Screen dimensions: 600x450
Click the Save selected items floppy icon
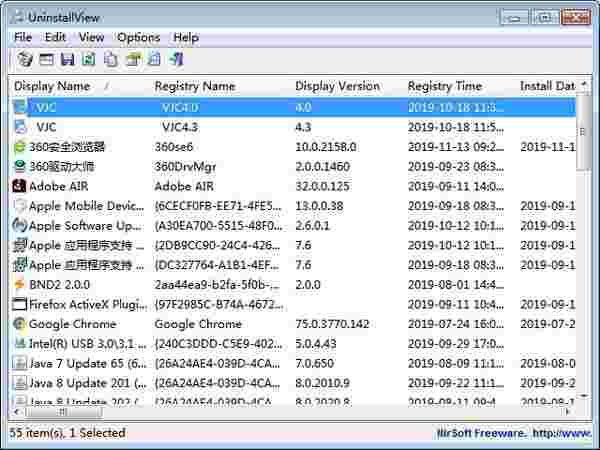[x=68, y=60]
